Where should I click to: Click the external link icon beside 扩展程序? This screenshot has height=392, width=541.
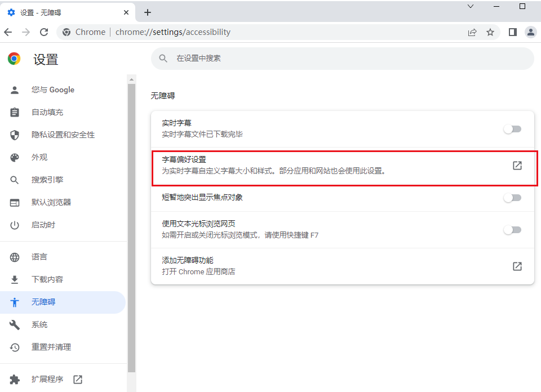tap(78, 380)
